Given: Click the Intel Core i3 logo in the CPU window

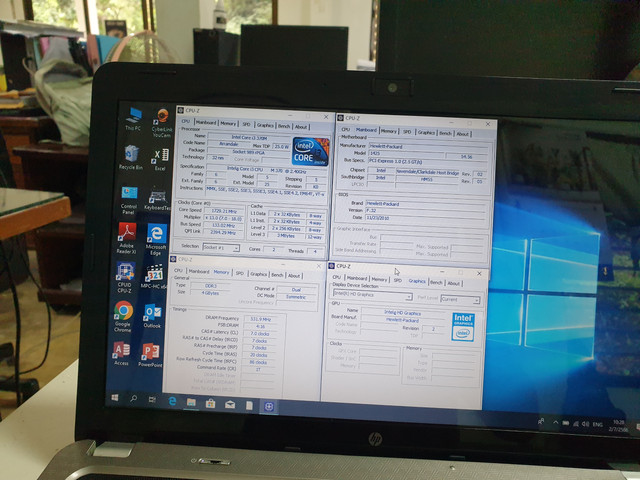Looking at the screenshot, I should click(x=311, y=151).
